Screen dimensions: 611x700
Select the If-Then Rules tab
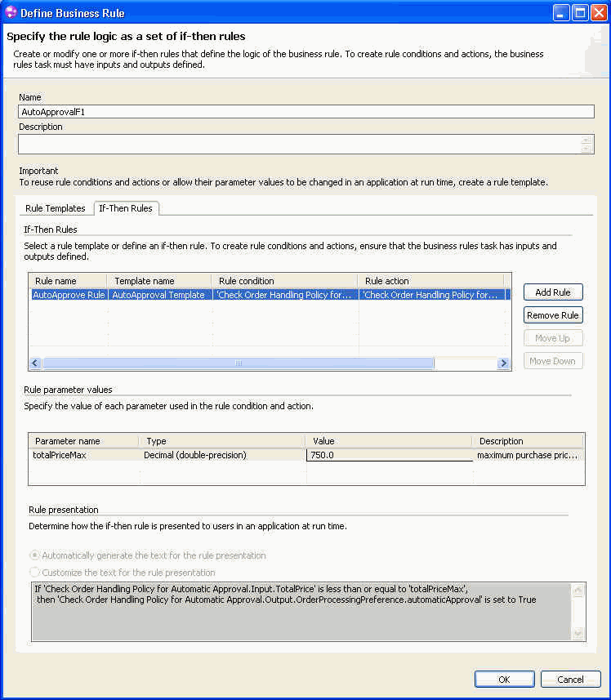pyautogui.click(x=126, y=208)
